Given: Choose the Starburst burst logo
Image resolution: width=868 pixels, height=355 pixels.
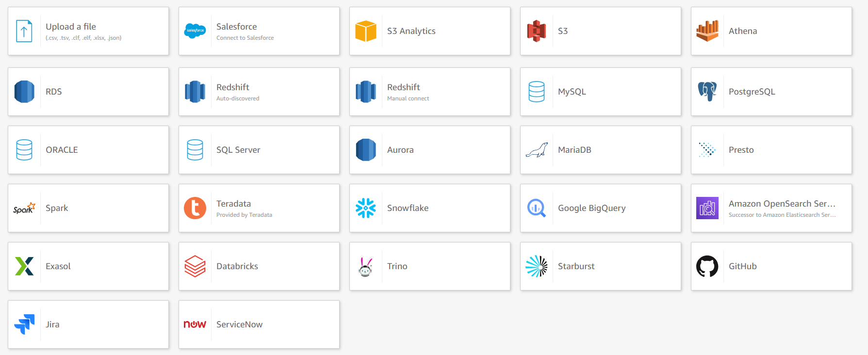Looking at the screenshot, I should 537,266.
